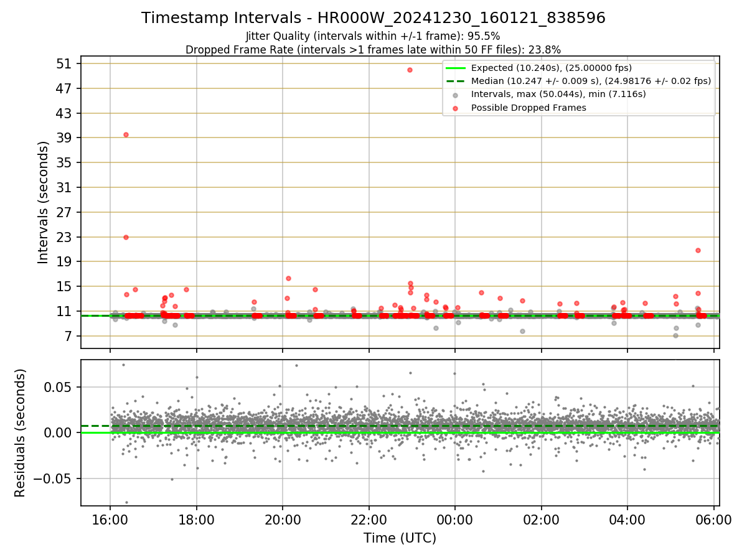Viewport: 747px width, 560px height.
Task: Click x-axis tick label '04:00'
Action: 627,520
